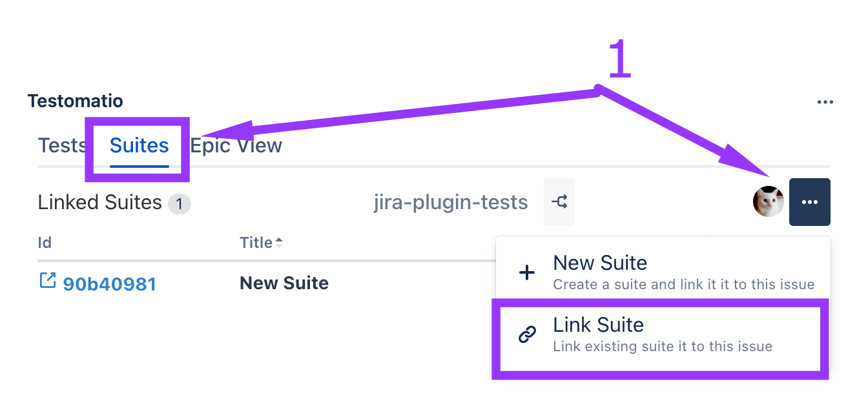Image resolution: width=868 pixels, height=417 pixels.
Task: Open the Epic View tab
Action: pos(236,145)
